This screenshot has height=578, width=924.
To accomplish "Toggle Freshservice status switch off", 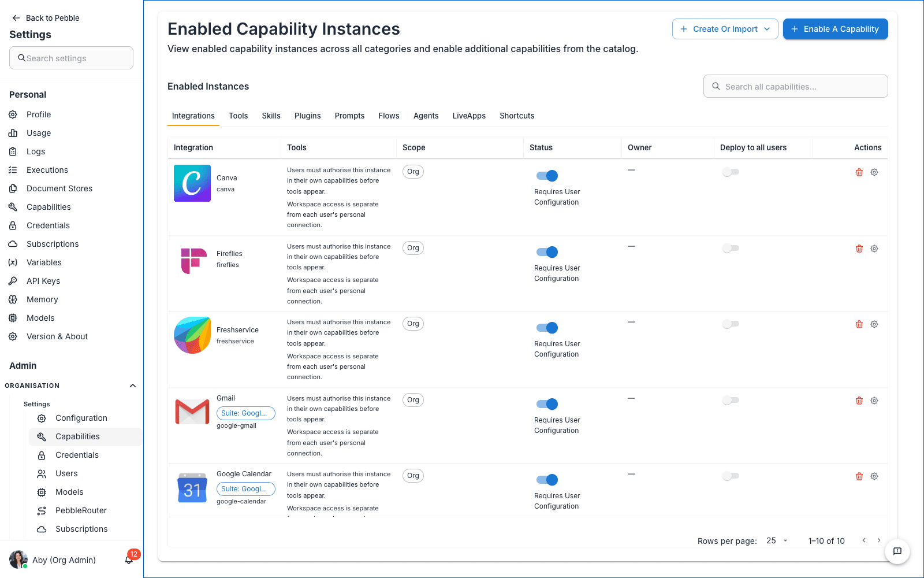I will tap(547, 328).
